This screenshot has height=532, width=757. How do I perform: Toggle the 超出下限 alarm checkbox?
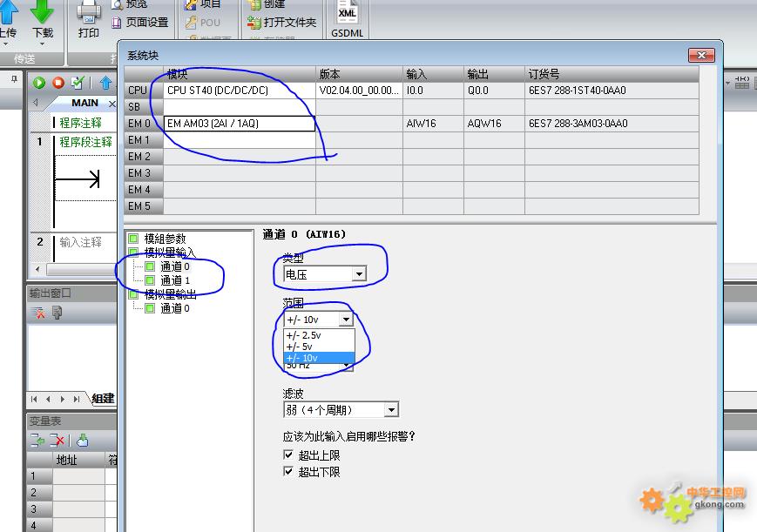click(288, 471)
